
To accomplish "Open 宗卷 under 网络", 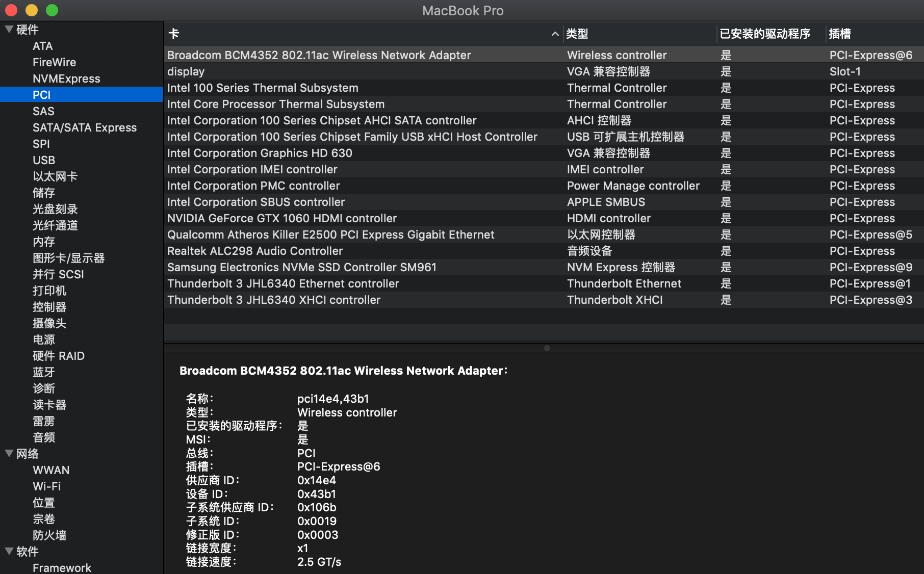I will pyautogui.click(x=44, y=519).
